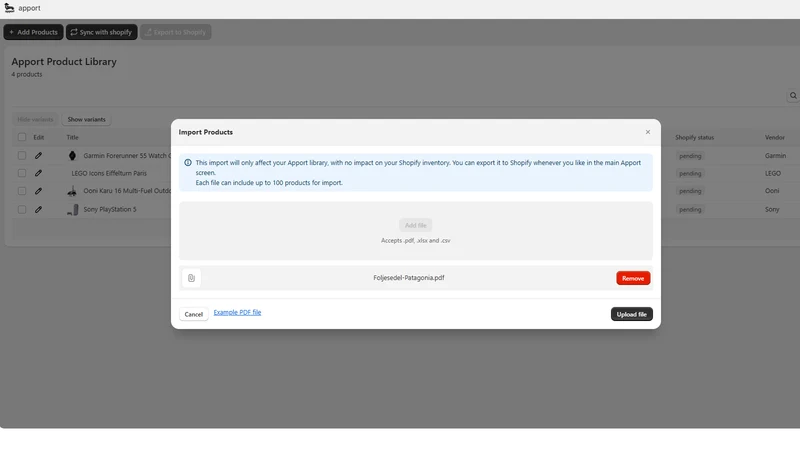Check the Sony PlayStation 5 row checkbox

22,209
